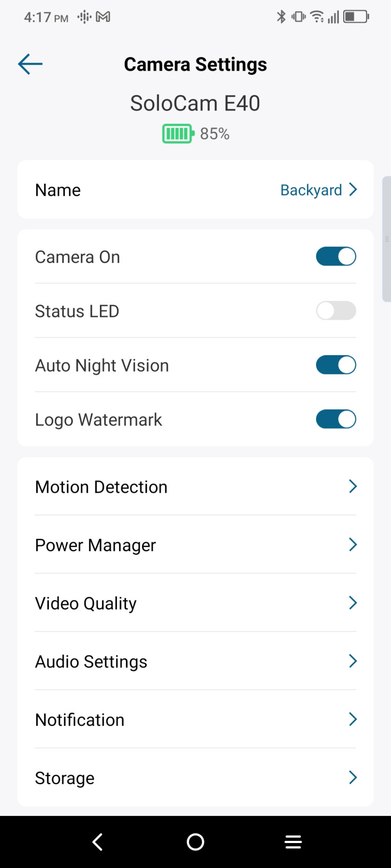The height and width of the screenshot is (868, 391).
Task: Enable the Status LED toggle
Action: pyautogui.click(x=336, y=311)
